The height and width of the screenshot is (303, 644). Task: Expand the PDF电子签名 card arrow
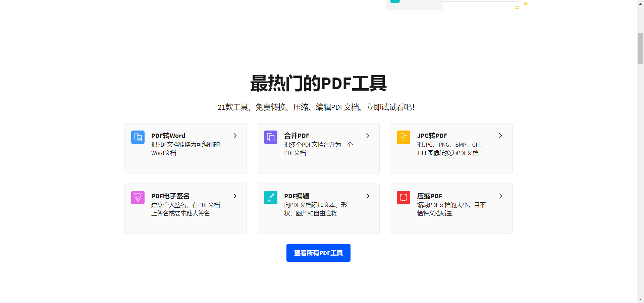point(235,196)
